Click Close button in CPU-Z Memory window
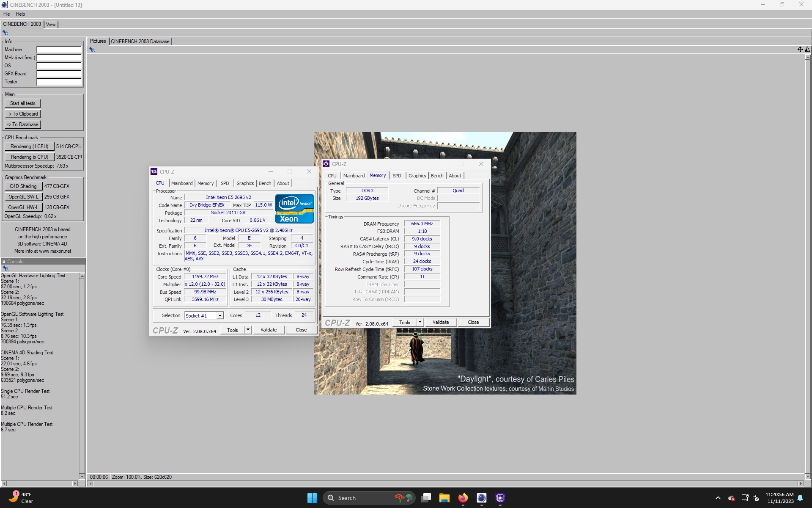 473,322
